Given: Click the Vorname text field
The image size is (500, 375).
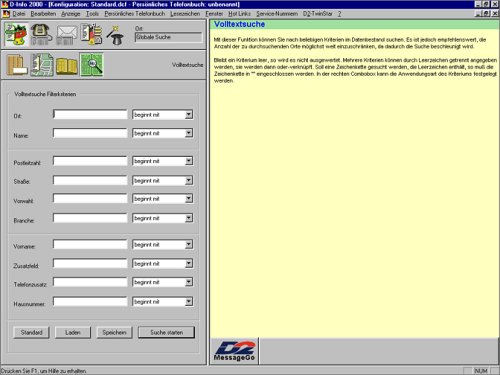Looking at the screenshot, I should tap(90, 245).
